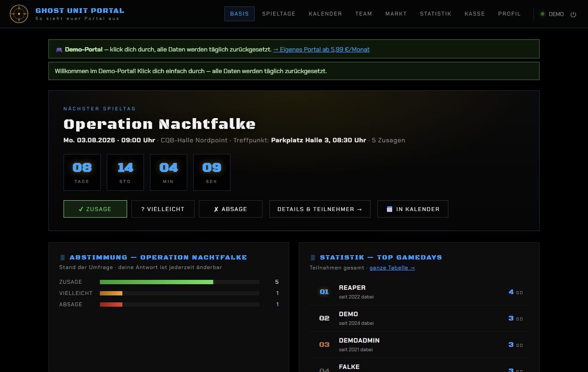
Task: Click the Min countdown box
Action: (169, 172)
